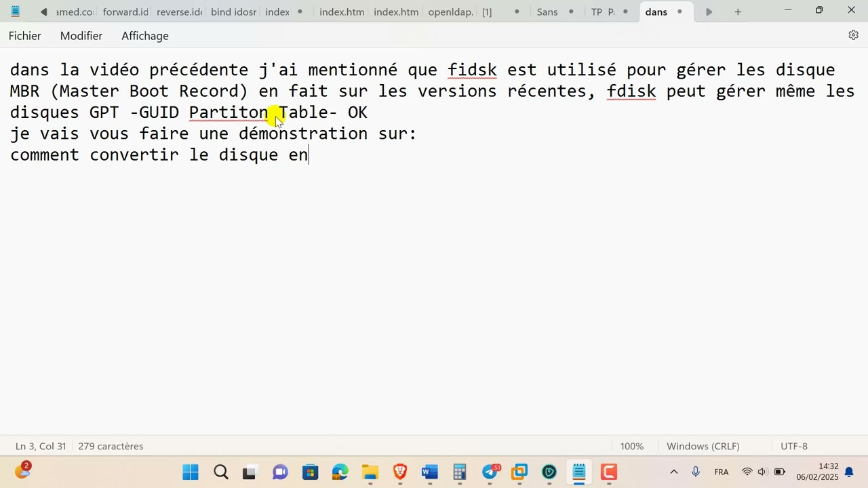This screenshot has height=488, width=868.
Task: Open Task View on taskbar
Action: pos(250,472)
